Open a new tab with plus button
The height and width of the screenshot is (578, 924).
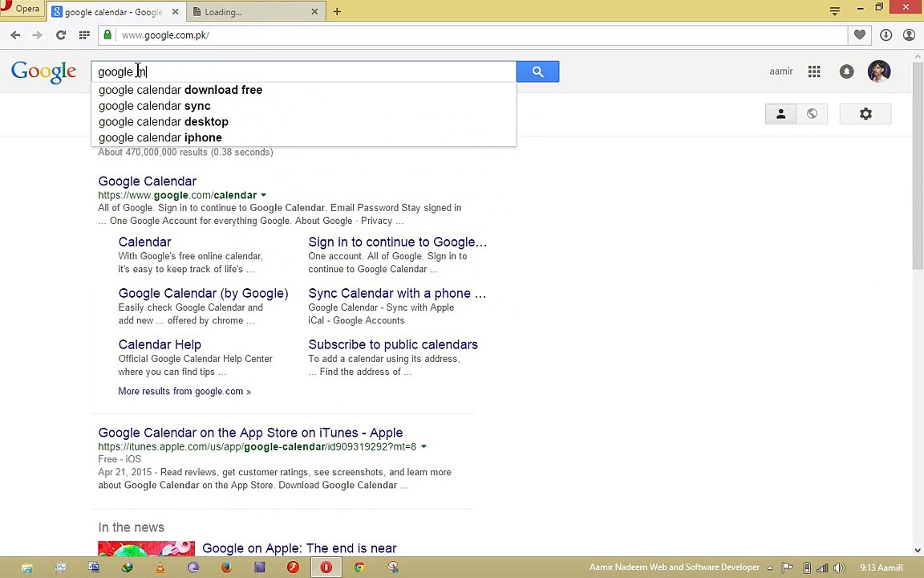pyautogui.click(x=337, y=12)
